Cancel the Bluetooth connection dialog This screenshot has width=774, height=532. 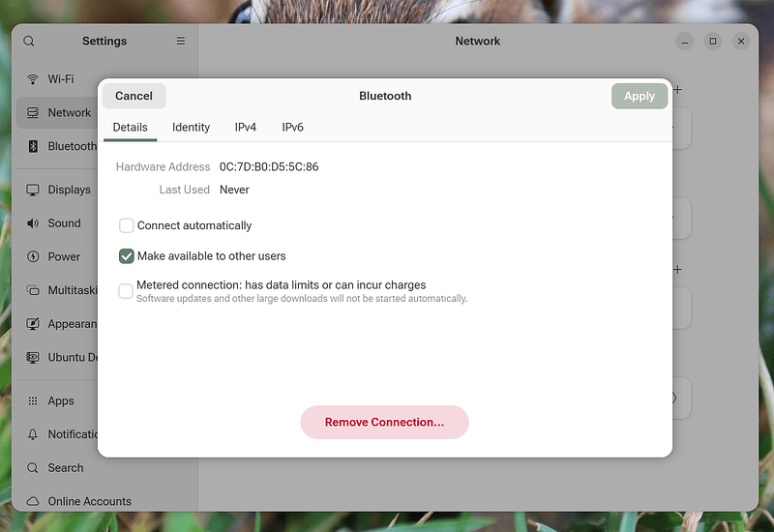(134, 96)
